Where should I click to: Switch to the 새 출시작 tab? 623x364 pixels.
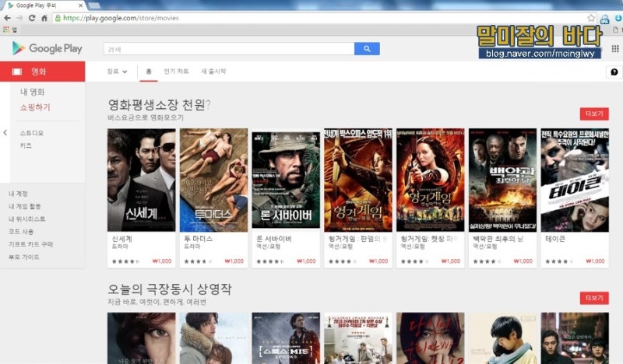point(213,72)
